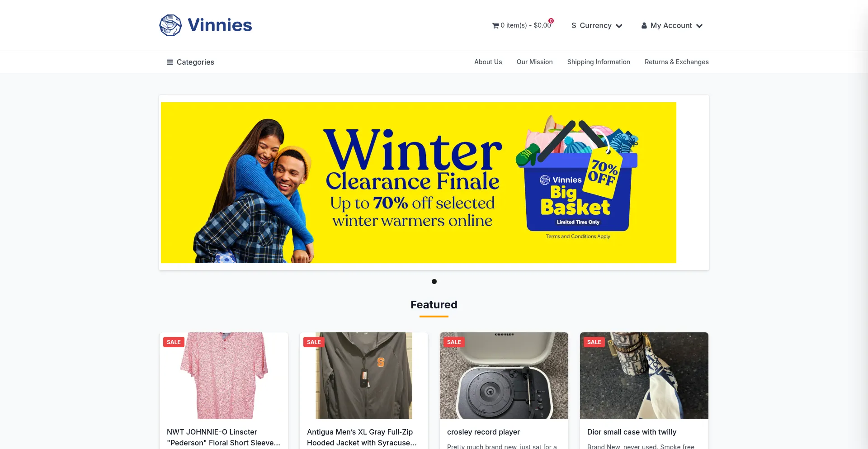Open the Our Mission page

[x=534, y=62]
